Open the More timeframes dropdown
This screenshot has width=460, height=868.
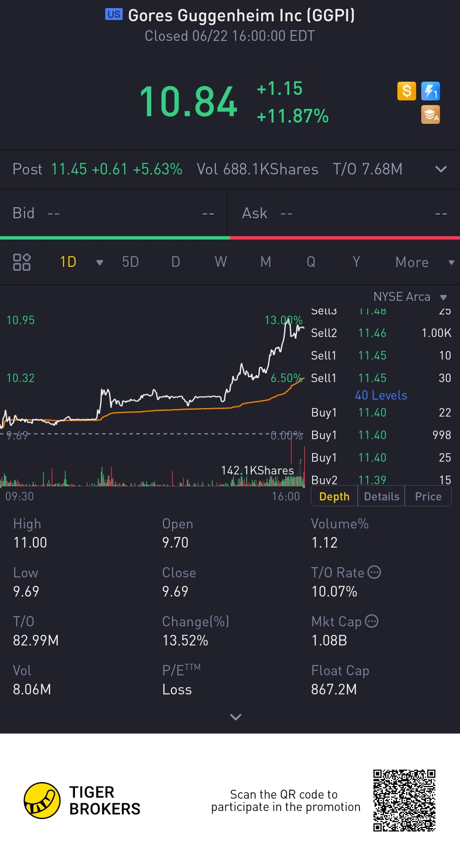(x=425, y=262)
